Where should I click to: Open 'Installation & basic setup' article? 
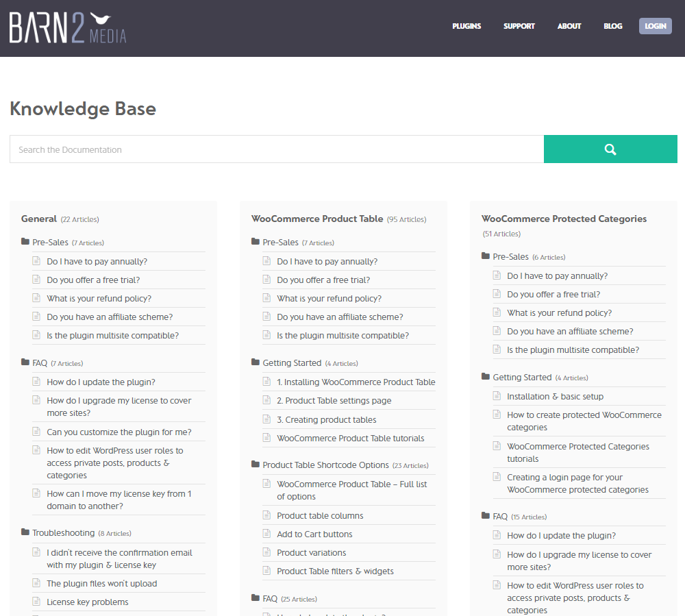click(556, 397)
